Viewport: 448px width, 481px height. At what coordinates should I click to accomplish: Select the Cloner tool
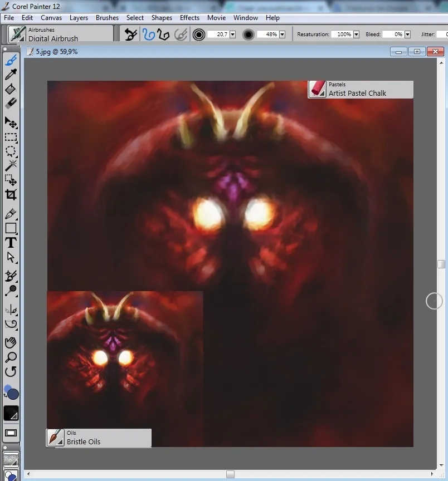(x=11, y=276)
